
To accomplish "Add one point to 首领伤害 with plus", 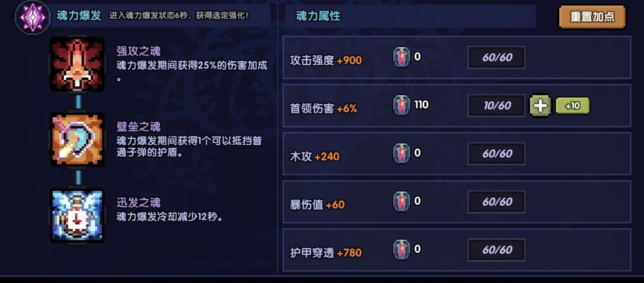I will [x=541, y=106].
